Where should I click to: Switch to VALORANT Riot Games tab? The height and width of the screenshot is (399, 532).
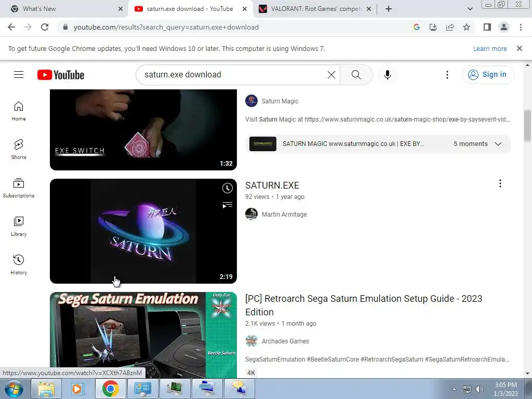click(315, 9)
